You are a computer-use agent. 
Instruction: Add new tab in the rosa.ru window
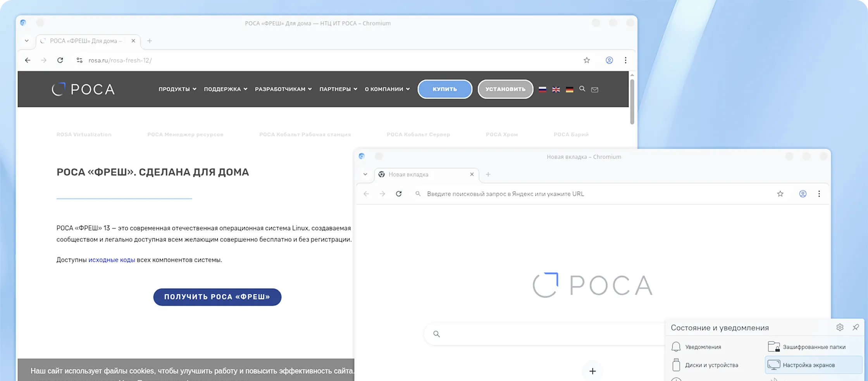tap(150, 41)
